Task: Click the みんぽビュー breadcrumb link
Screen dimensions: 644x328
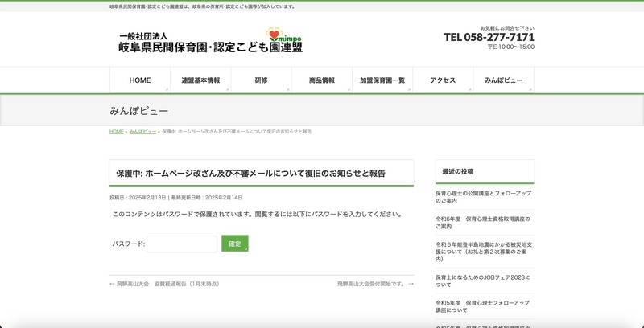Action: [142, 131]
